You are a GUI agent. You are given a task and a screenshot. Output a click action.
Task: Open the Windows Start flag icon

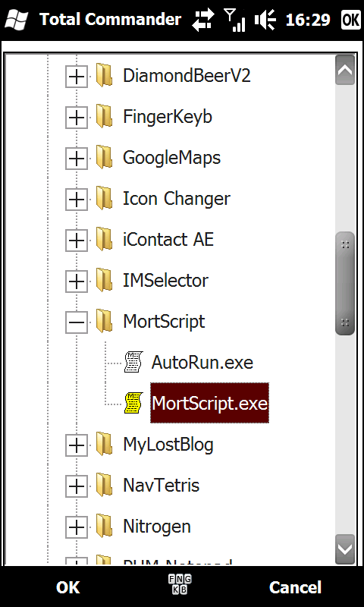click(16, 20)
